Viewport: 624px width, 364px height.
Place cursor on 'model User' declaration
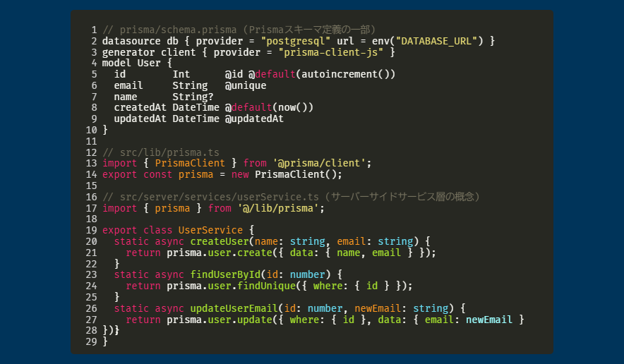131,63
